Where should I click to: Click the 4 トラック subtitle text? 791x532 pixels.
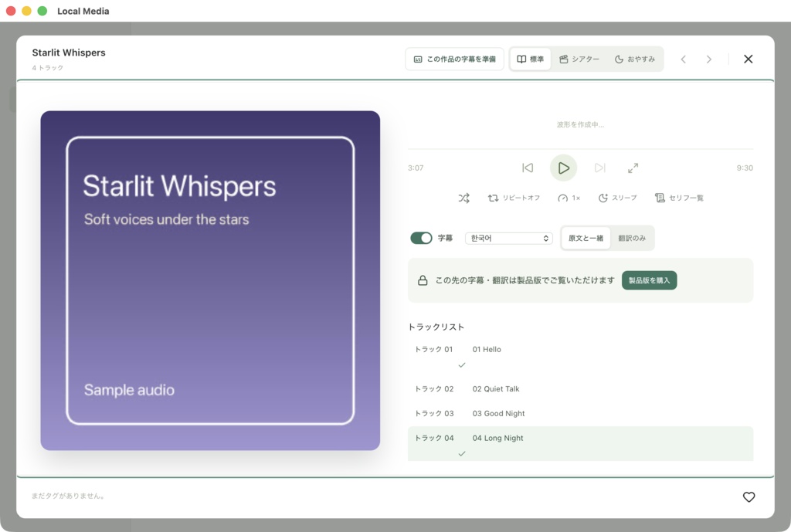tap(47, 68)
